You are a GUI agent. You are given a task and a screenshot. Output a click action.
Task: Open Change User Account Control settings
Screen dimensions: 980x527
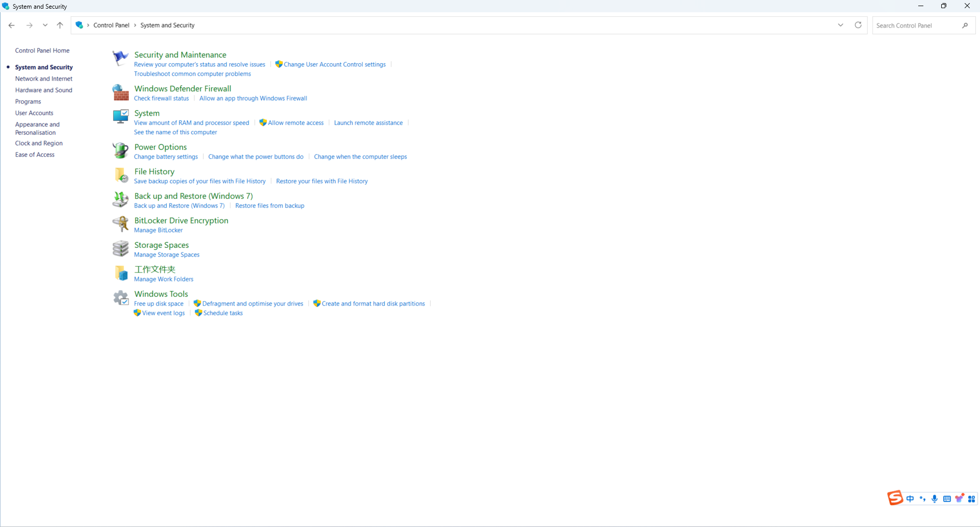pyautogui.click(x=334, y=65)
